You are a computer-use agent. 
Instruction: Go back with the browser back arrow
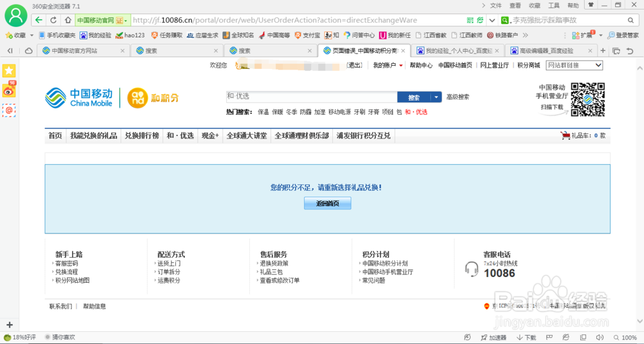(39, 20)
